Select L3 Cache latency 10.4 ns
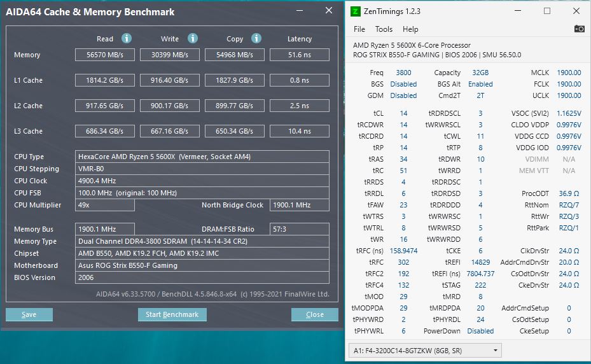Viewport: 591px width, 364px height. (x=299, y=131)
